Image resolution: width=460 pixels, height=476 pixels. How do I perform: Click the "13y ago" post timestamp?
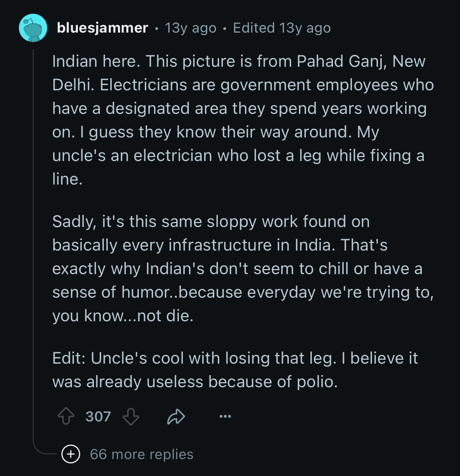point(191,28)
